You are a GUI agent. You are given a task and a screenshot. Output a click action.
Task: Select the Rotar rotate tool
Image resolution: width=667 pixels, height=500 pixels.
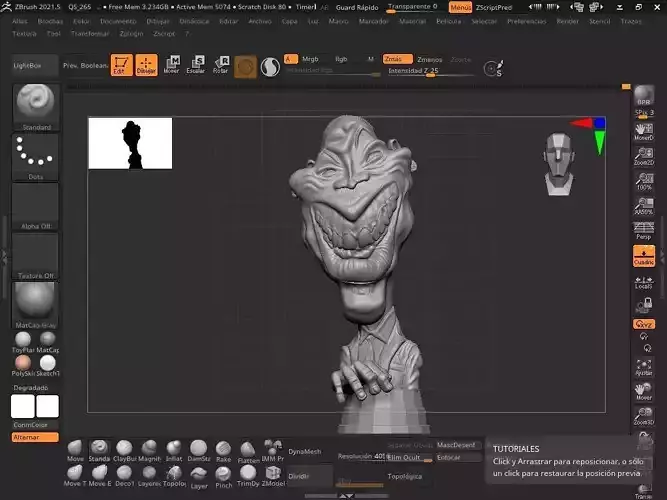click(x=220, y=65)
